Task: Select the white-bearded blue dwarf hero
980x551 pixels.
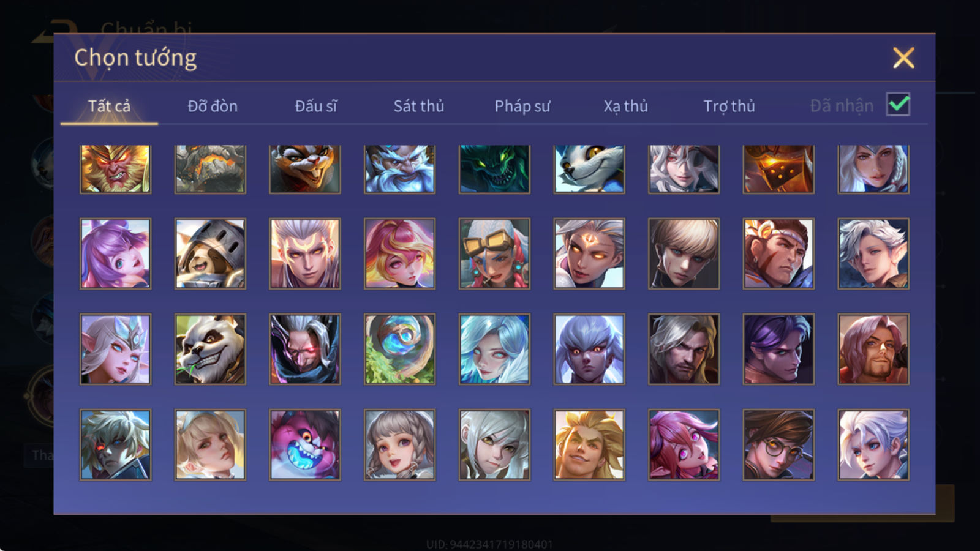Action: point(399,169)
